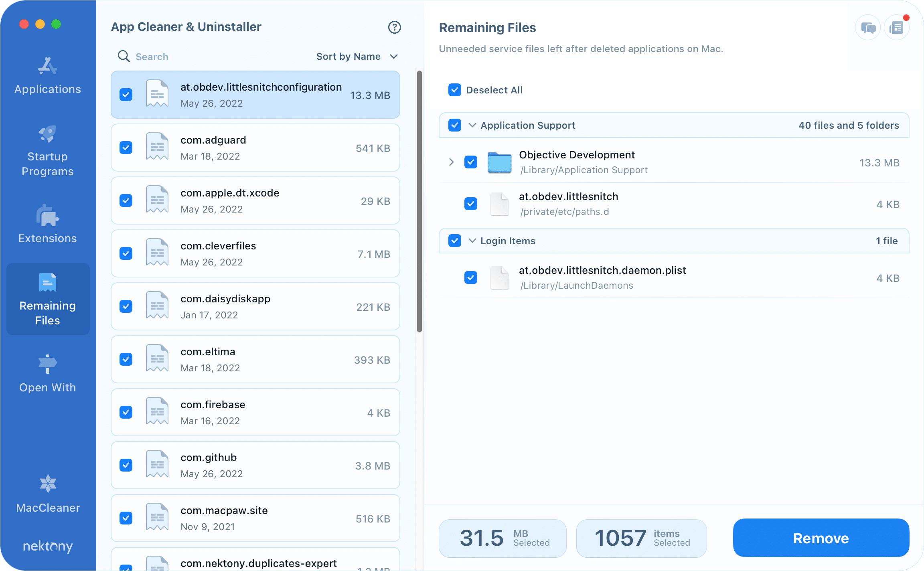Uncheck at.obdev.littlesnitch.daemon.plist checkbox

point(471,277)
